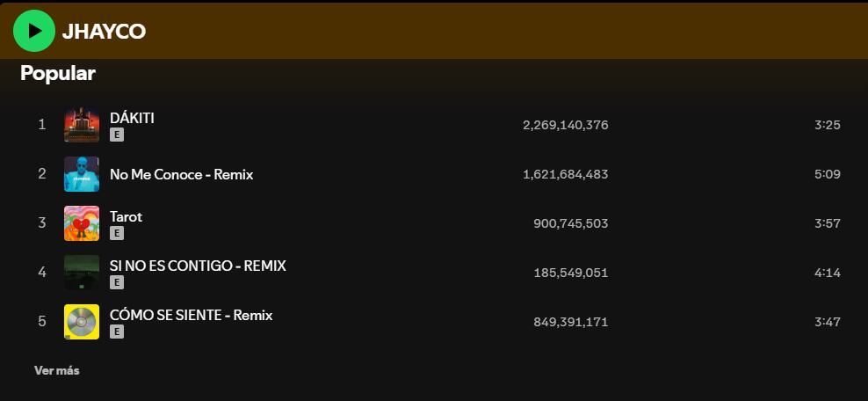This screenshot has width=868, height=401.
Task: Click the SI NO ES CONTIGO cover art
Action: click(82, 273)
